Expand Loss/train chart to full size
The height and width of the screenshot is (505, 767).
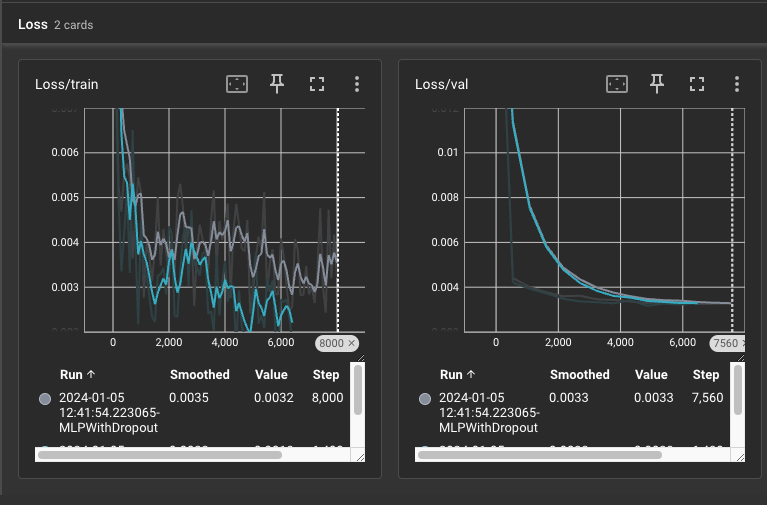click(317, 84)
